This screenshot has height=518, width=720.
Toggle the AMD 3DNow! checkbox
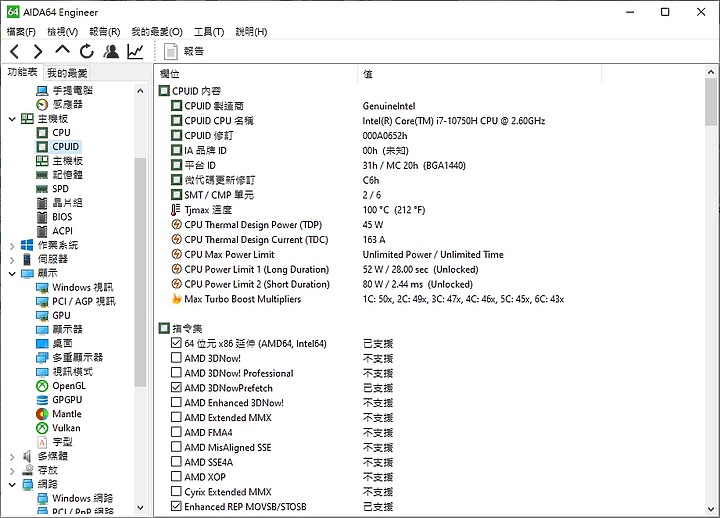176,358
